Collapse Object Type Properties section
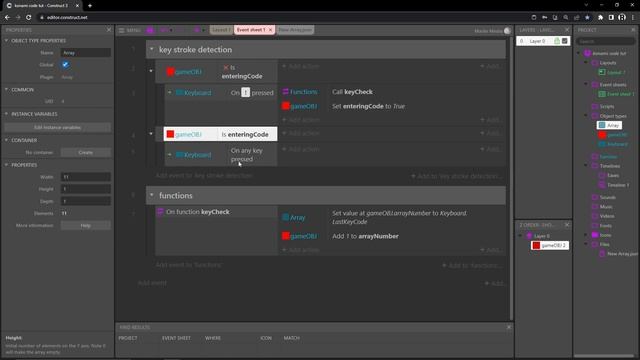Image resolution: width=640 pixels, height=360 pixels. click(7, 40)
